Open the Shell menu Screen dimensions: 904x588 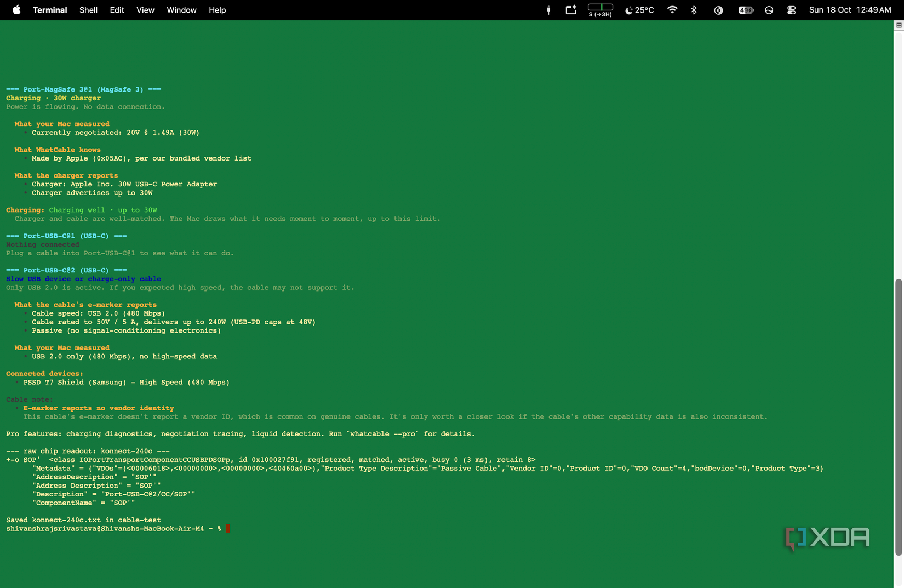click(x=88, y=10)
